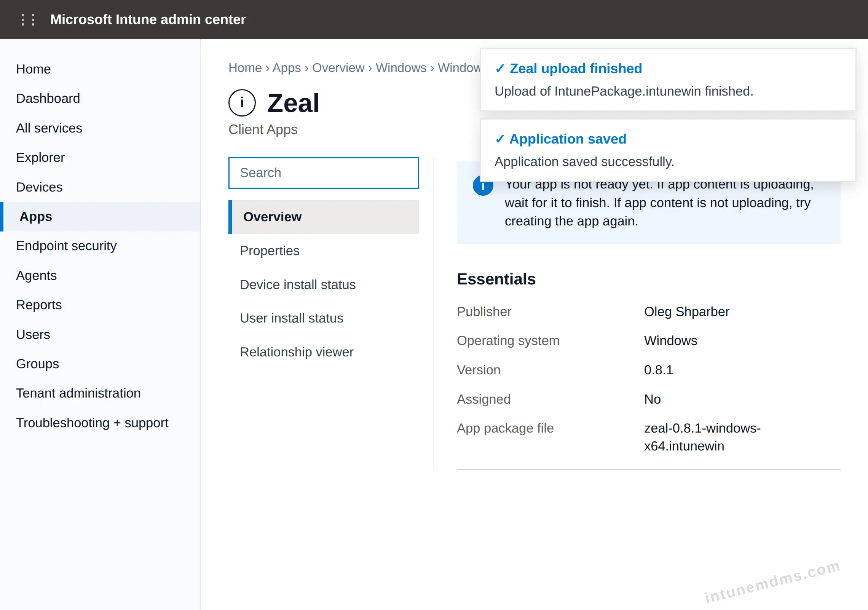
Task: Open Device install status
Action: [x=324, y=284]
